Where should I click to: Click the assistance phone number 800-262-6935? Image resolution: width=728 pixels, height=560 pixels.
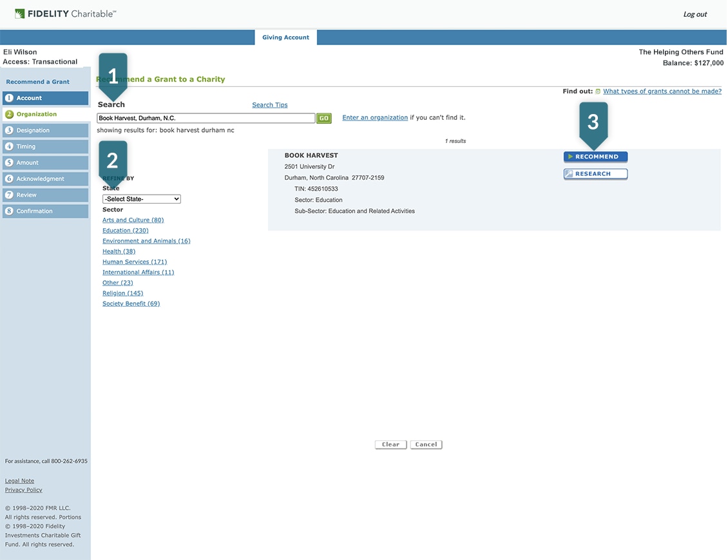click(69, 461)
